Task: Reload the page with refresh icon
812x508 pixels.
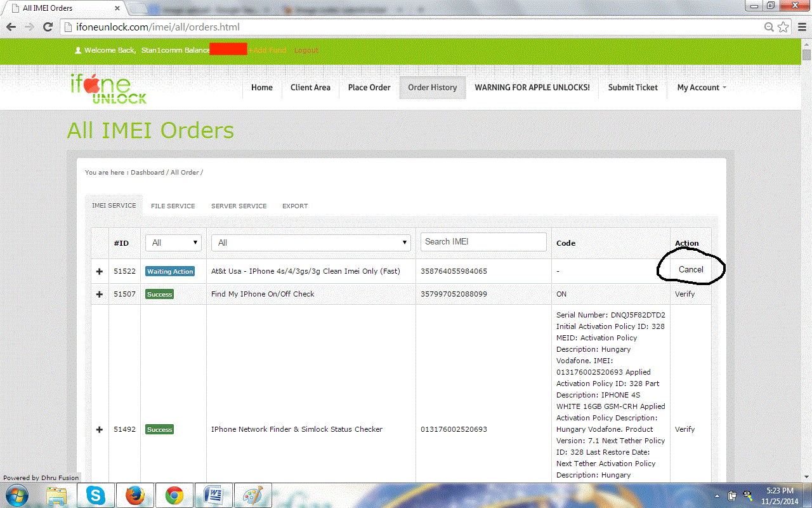Action: pyautogui.click(x=48, y=27)
